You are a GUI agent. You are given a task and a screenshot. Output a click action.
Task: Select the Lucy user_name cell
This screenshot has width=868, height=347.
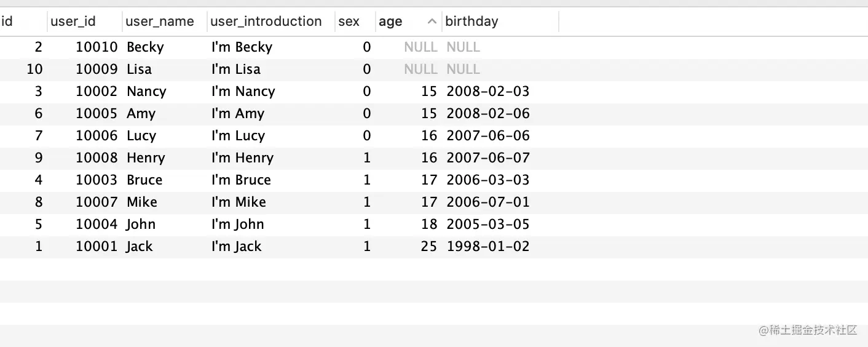tap(141, 136)
